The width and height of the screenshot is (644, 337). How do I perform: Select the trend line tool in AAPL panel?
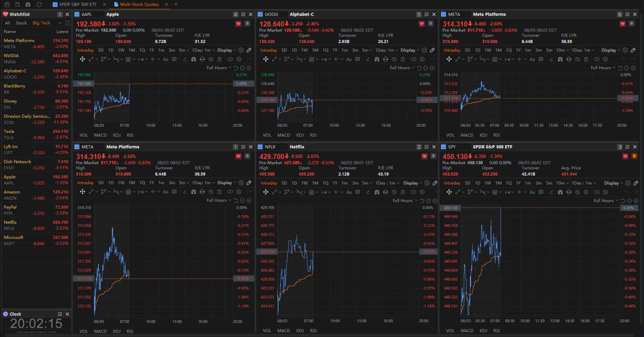91,59
